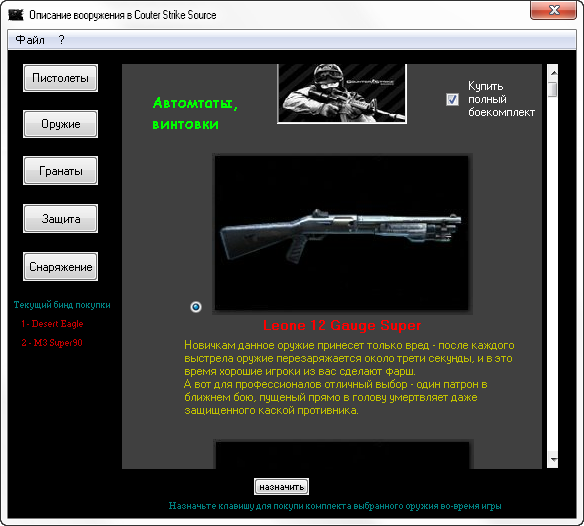Click scrollbar down arrow of weapon list

coord(553,460)
